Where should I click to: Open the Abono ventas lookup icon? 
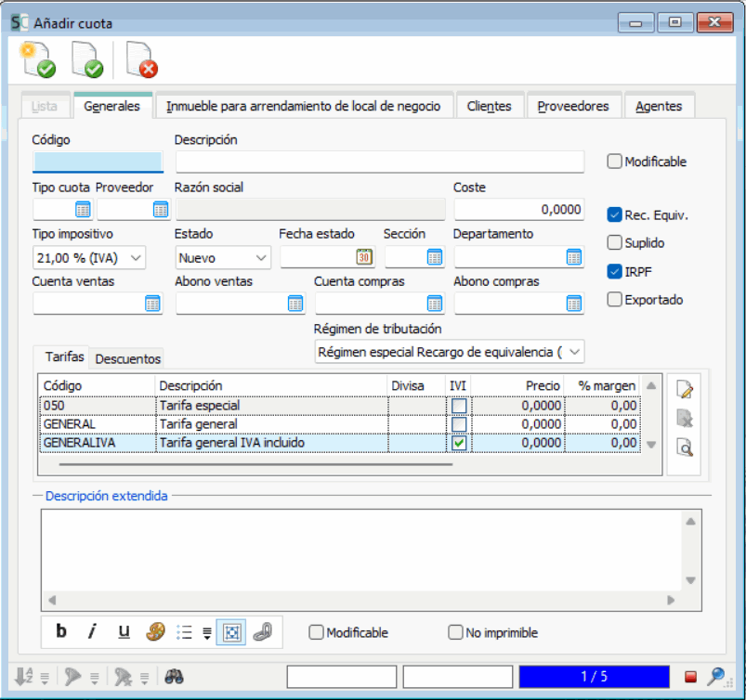coord(295,304)
